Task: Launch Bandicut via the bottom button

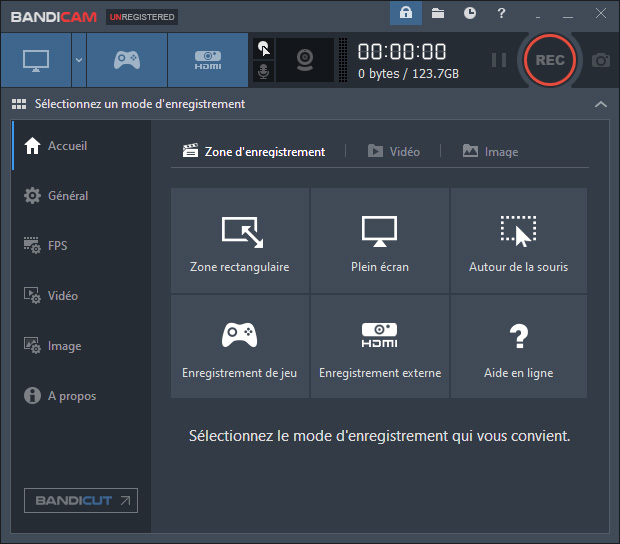Action: click(81, 501)
